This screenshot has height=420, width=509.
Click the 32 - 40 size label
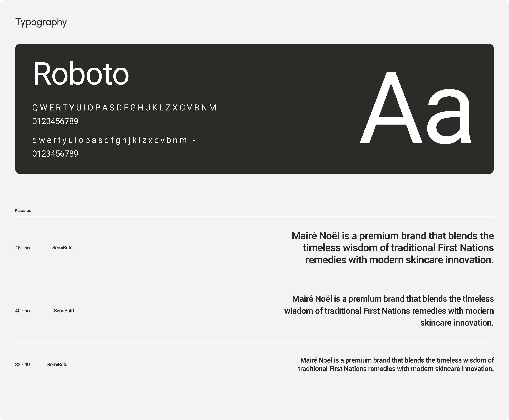(x=22, y=365)
